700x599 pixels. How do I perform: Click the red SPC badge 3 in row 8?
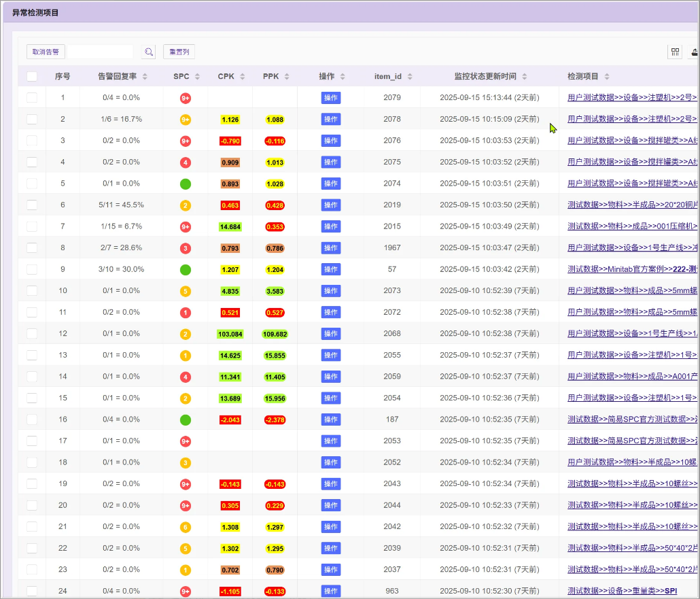186,248
